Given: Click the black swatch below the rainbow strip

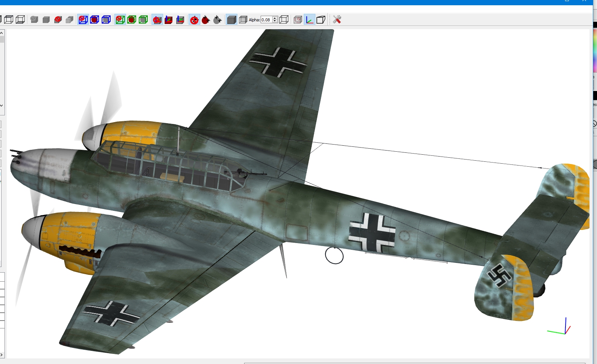Looking at the screenshot, I should [x=595, y=95].
